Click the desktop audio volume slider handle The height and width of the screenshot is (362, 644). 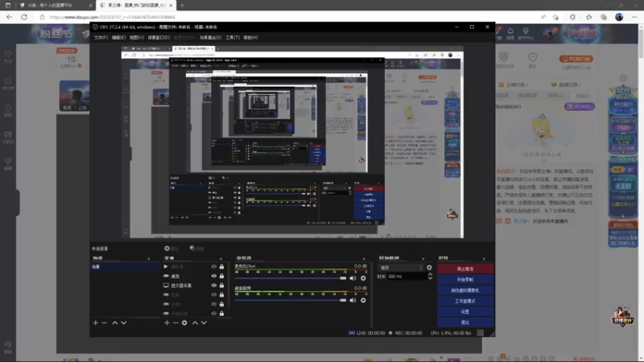pyautogui.click(x=343, y=300)
